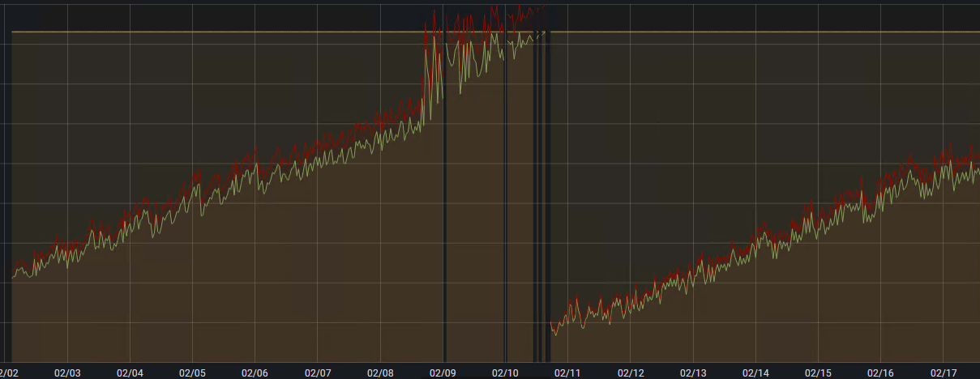Select the 02/04 tick label on the time axis

coord(130,373)
